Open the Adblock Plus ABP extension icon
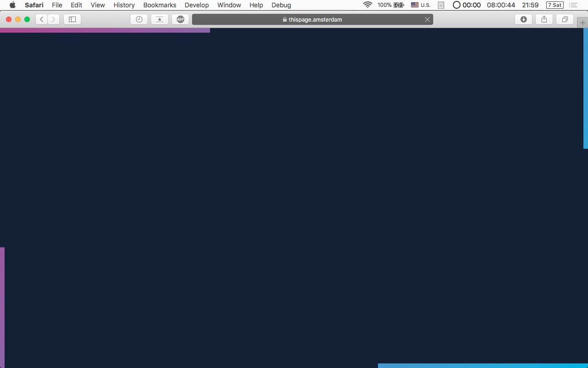The height and width of the screenshot is (368, 588). tap(181, 19)
